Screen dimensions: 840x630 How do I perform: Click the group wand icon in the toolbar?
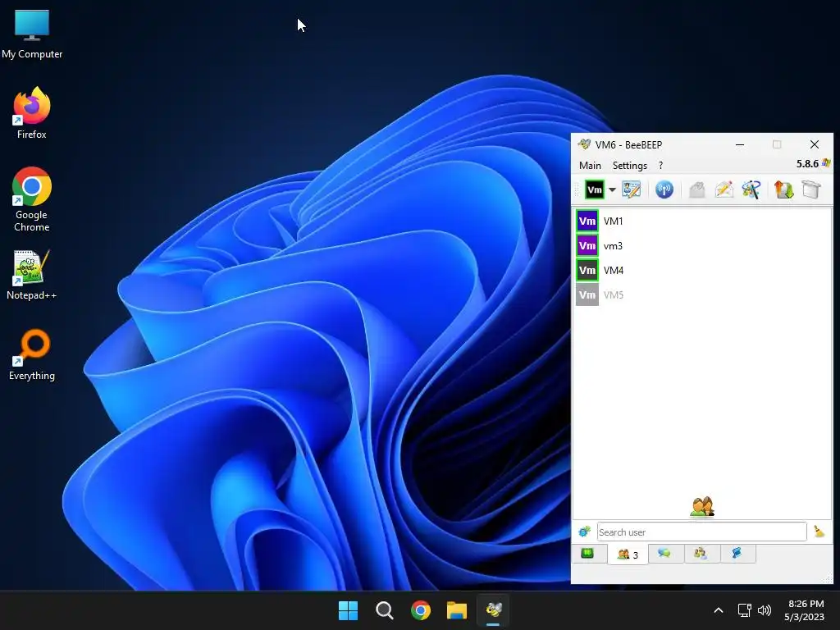[x=751, y=189]
